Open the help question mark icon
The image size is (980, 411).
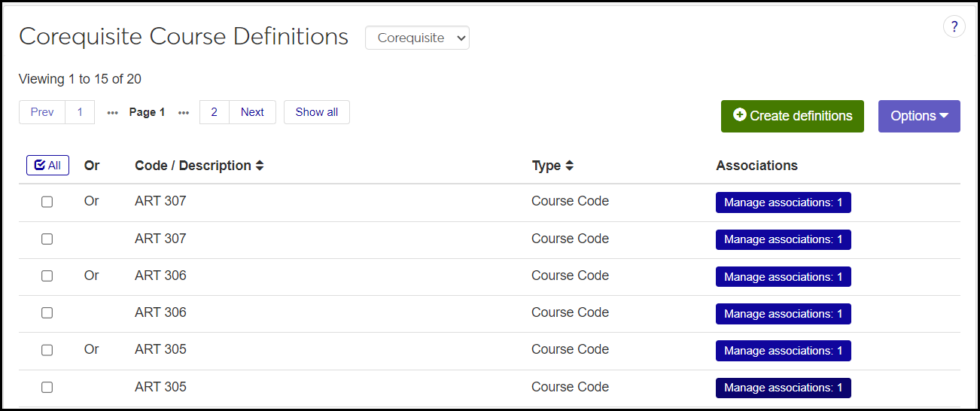click(954, 27)
